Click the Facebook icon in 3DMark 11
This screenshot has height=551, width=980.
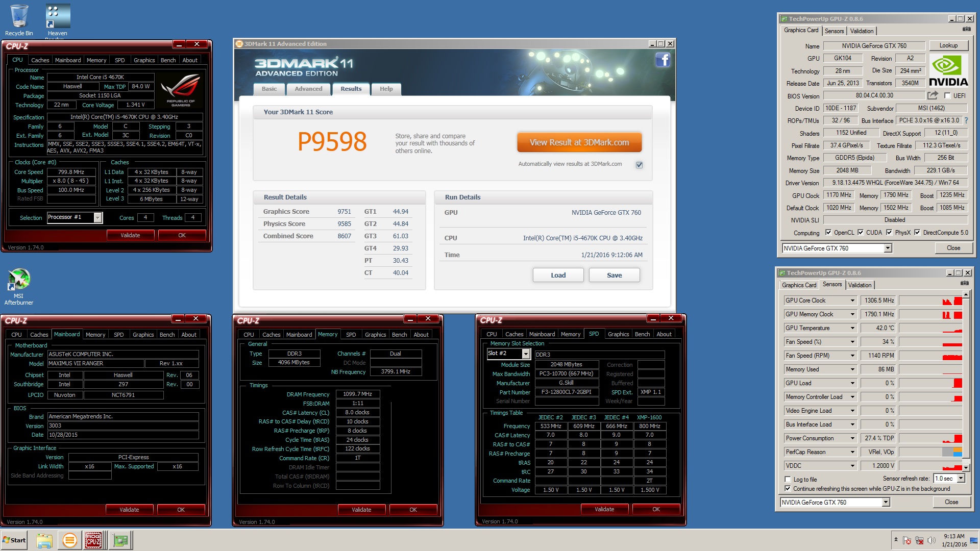663,60
